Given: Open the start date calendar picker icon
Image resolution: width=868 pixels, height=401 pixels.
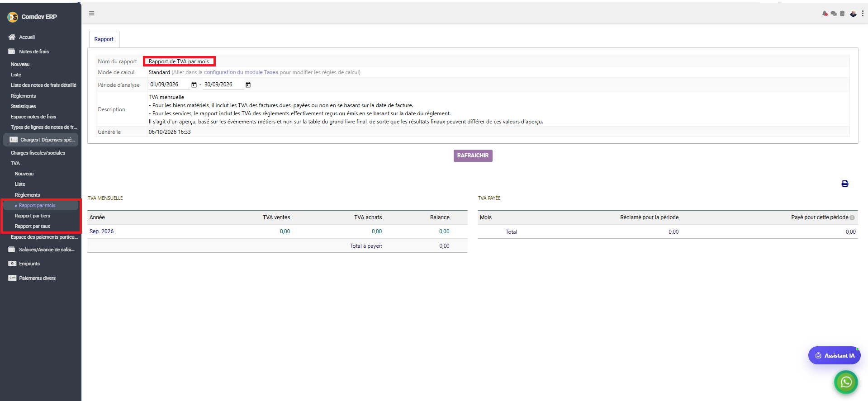Looking at the screenshot, I should tap(194, 85).
